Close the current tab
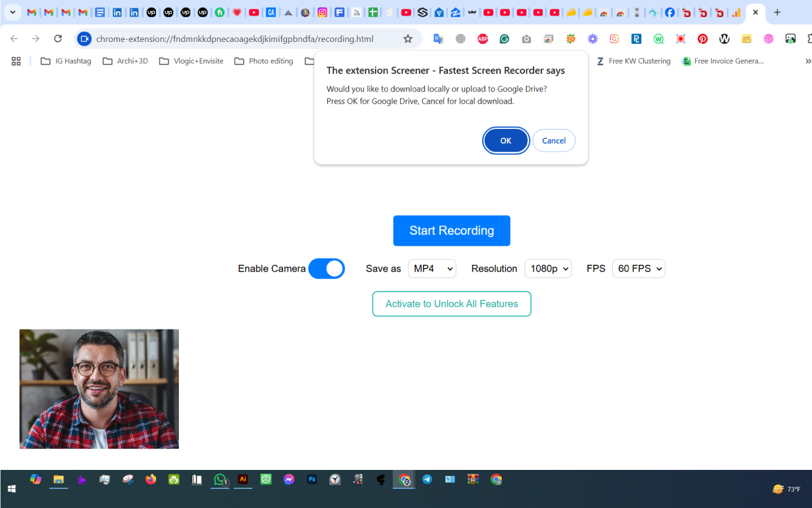 pyautogui.click(x=756, y=12)
